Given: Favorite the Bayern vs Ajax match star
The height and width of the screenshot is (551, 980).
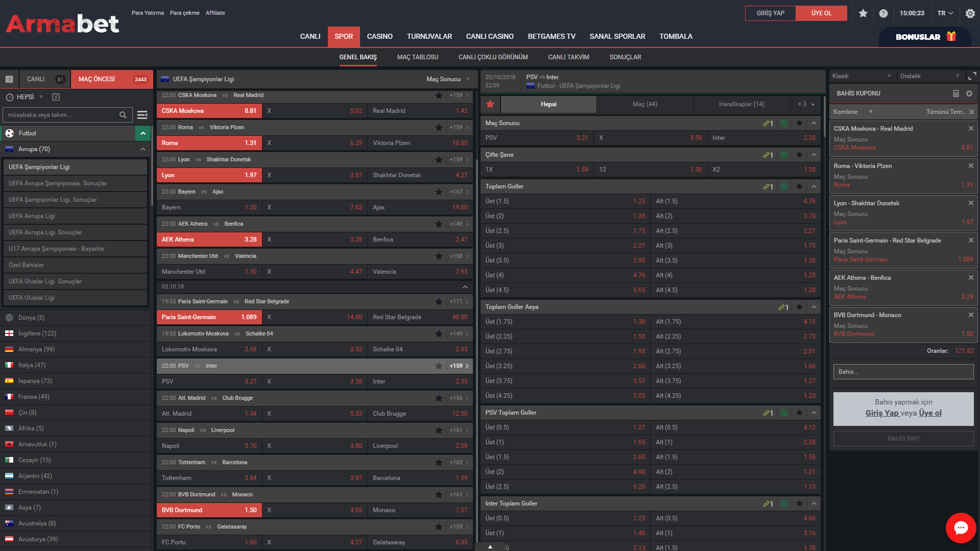Looking at the screenshot, I should (439, 192).
